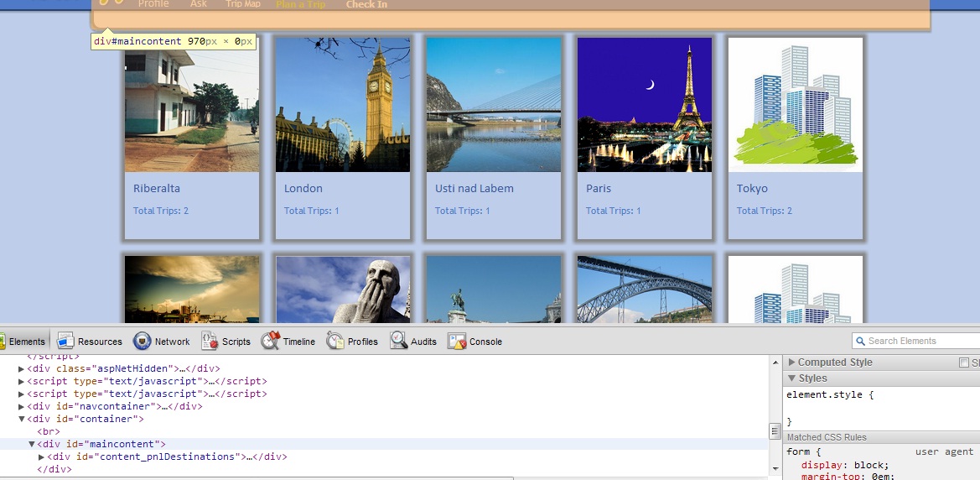
Task: Expand the second script text/javascript node
Action: click(x=21, y=394)
